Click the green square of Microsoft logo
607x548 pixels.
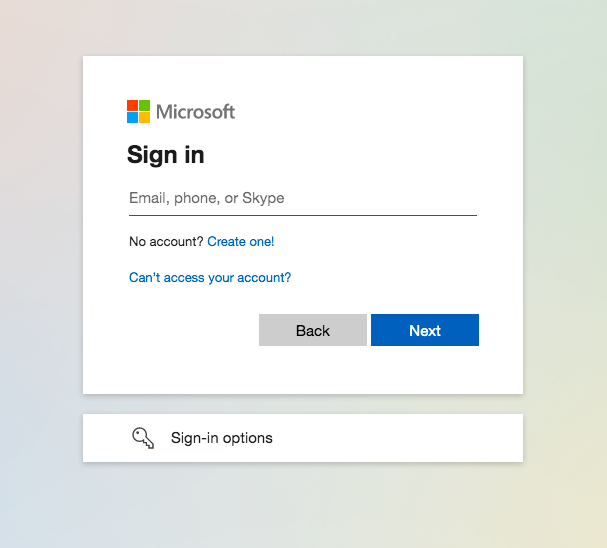point(144,106)
